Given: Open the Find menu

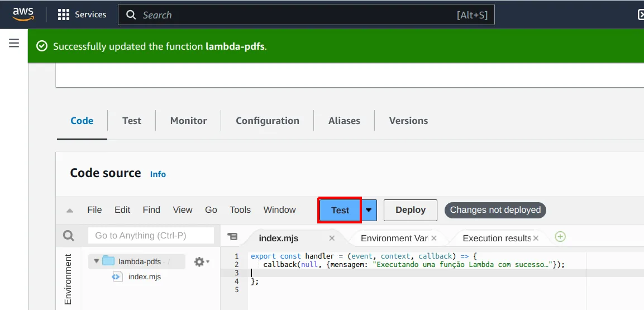Looking at the screenshot, I should (151, 210).
